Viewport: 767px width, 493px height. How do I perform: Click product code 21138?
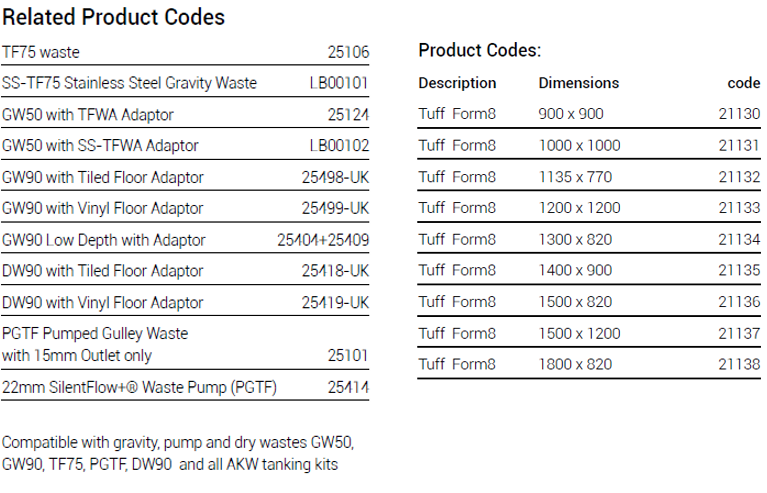[739, 364]
